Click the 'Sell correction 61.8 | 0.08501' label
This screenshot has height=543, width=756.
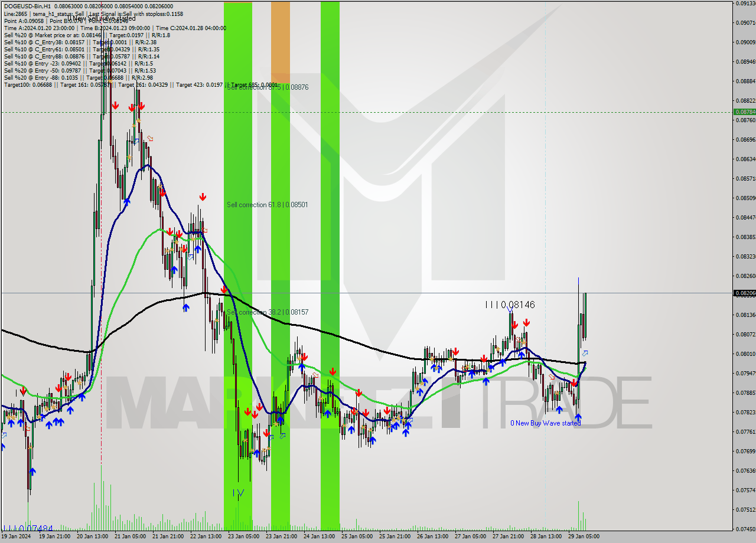268,205
